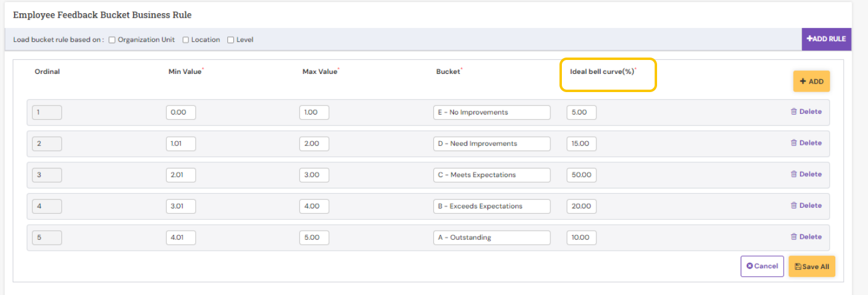The width and height of the screenshot is (868, 295).
Task: Edit Min Value field showing 0.00
Action: coord(181,112)
